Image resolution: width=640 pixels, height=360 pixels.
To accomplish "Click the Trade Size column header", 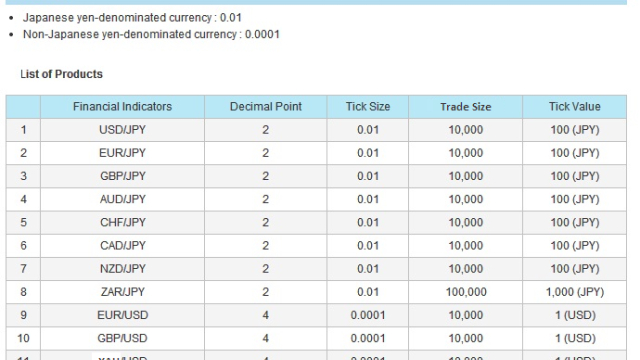I will coord(466,107).
